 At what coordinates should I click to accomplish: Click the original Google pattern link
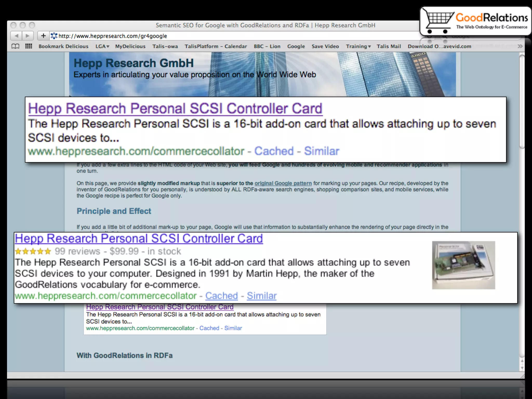click(x=283, y=183)
